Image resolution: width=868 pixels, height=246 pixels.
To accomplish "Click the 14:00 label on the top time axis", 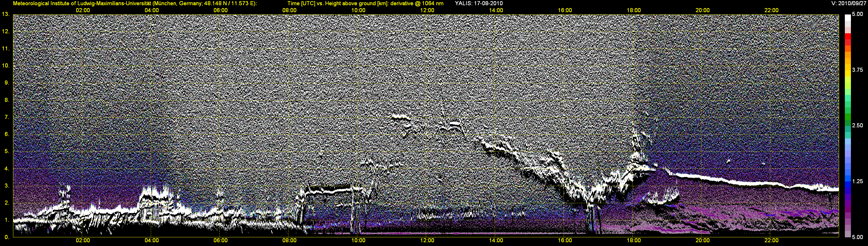I will click(496, 10).
